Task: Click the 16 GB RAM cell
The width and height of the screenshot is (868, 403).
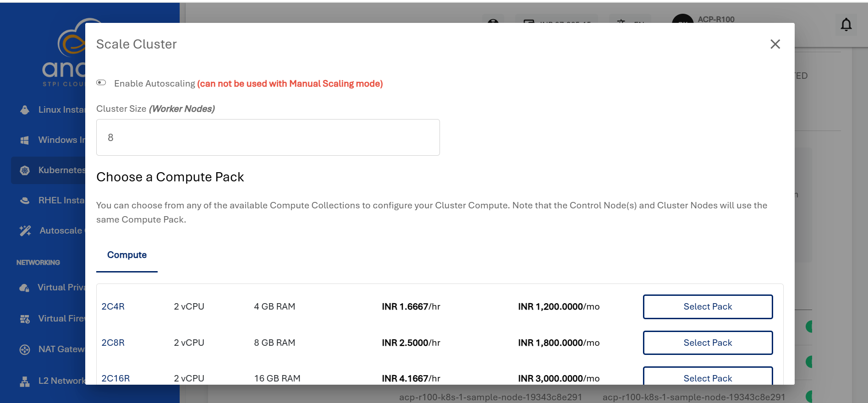Action: 277,378
